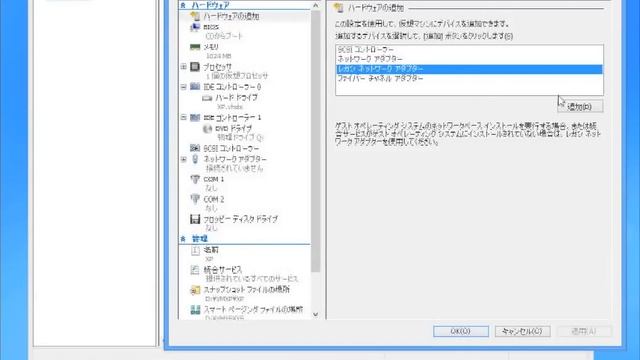Screen dimensions: 640x360
Task: Click the BIOS chip icon
Action: pos(195,27)
